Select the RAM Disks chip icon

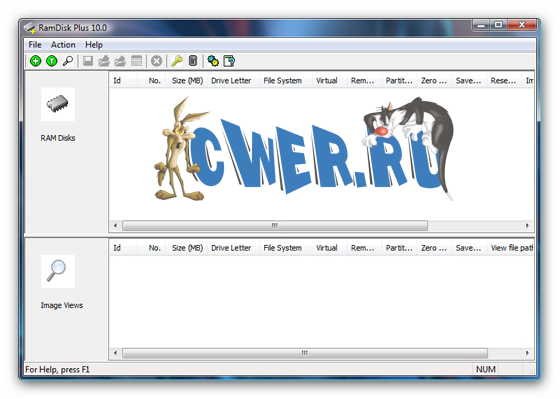(58, 104)
